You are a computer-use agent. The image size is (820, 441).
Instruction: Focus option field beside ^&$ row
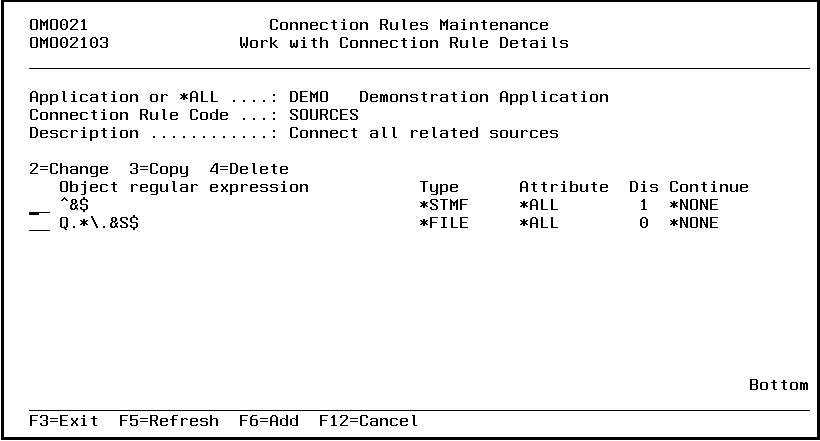38,206
